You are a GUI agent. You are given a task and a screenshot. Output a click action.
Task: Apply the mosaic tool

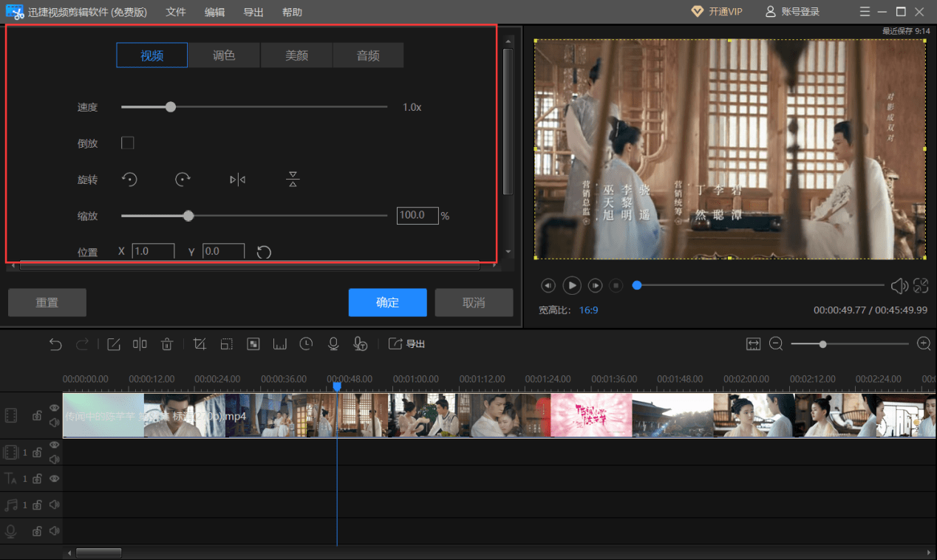[x=253, y=344]
